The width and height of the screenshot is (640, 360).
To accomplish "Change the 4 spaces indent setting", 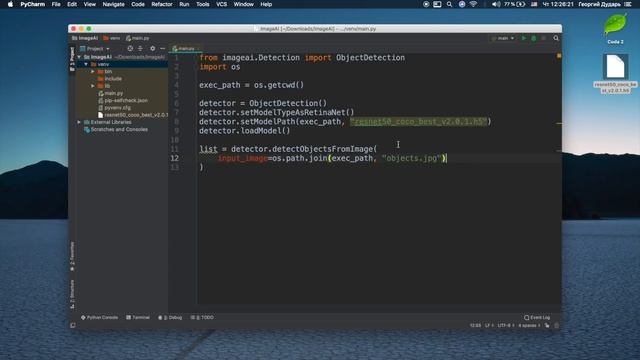I will [x=529, y=325].
